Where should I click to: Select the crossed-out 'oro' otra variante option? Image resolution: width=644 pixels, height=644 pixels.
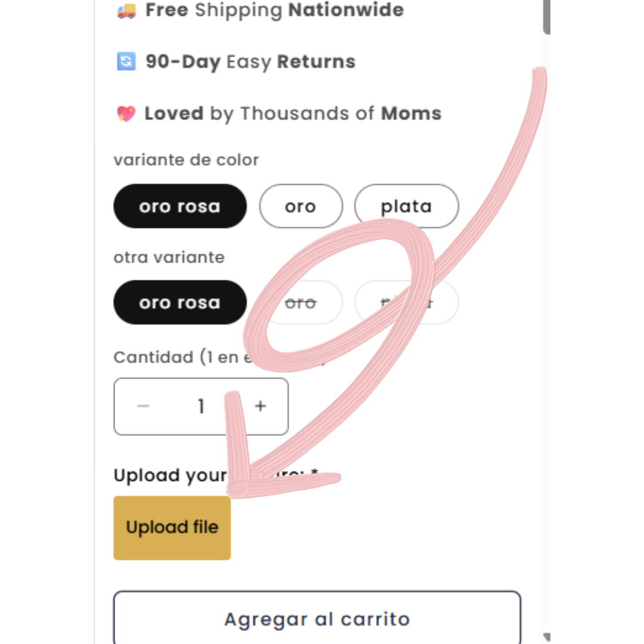(x=301, y=302)
